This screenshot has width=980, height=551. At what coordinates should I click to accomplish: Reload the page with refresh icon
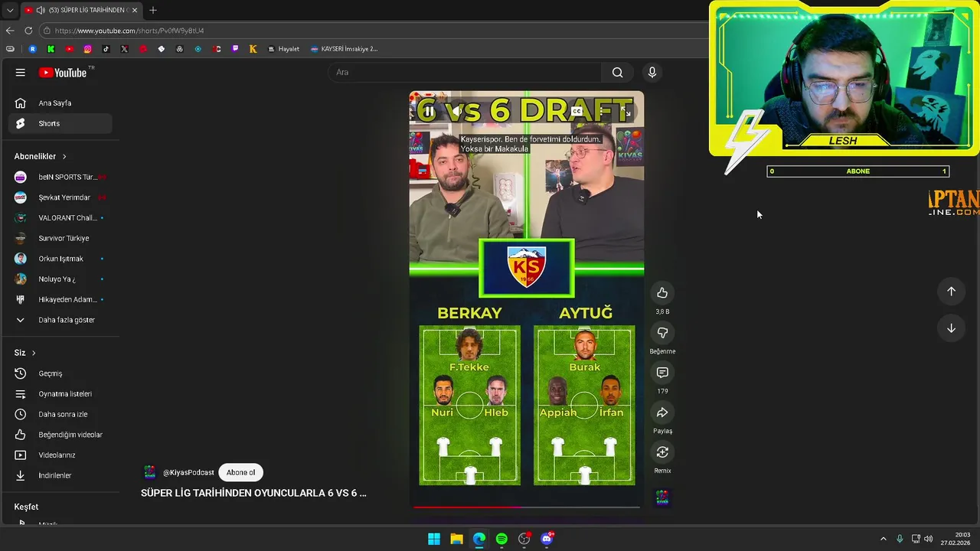28,31
